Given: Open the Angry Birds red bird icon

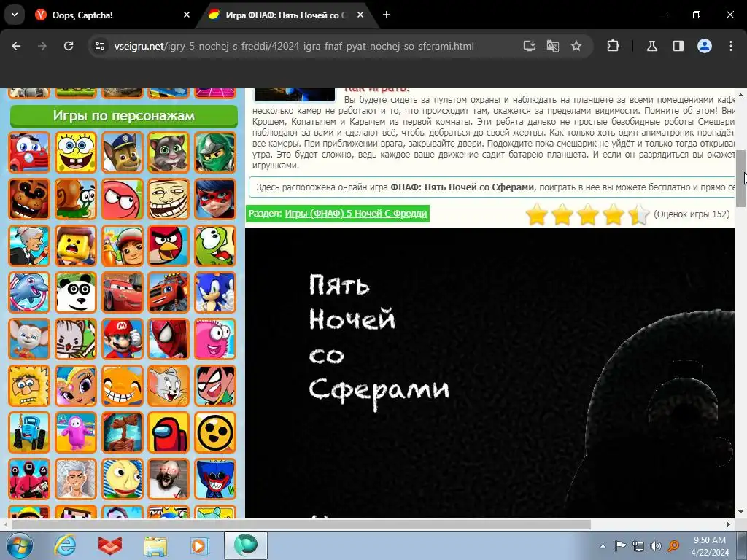Looking at the screenshot, I should coord(169,246).
